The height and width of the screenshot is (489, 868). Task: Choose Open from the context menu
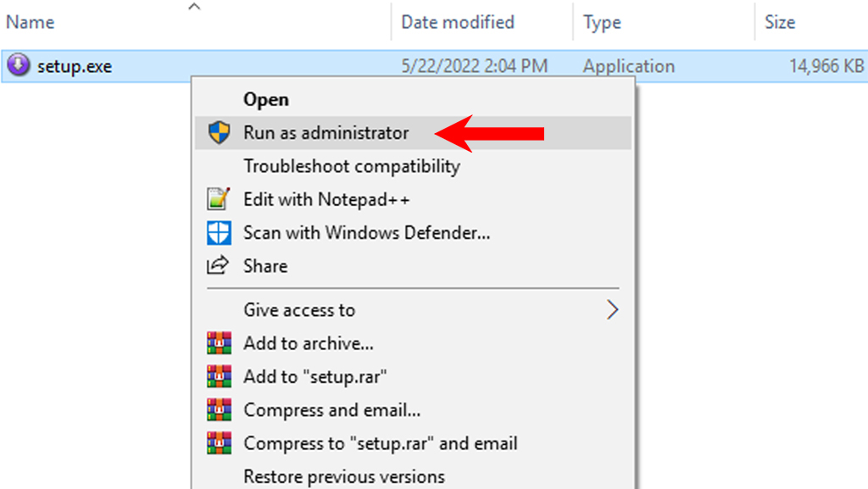[266, 100]
